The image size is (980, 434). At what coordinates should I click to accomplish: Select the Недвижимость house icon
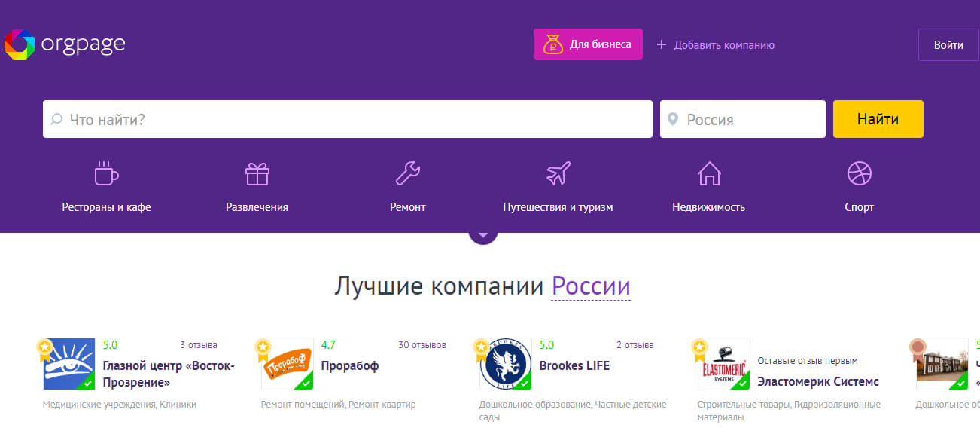click(x=708, y=174)
